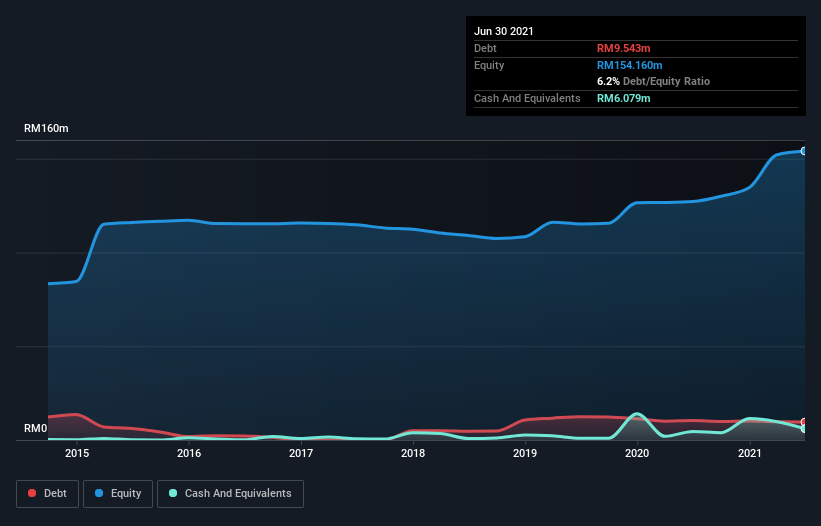Select the teal Cash endpoint marker at Jun 2021
821x526 pixels.
tap(804, 429)
